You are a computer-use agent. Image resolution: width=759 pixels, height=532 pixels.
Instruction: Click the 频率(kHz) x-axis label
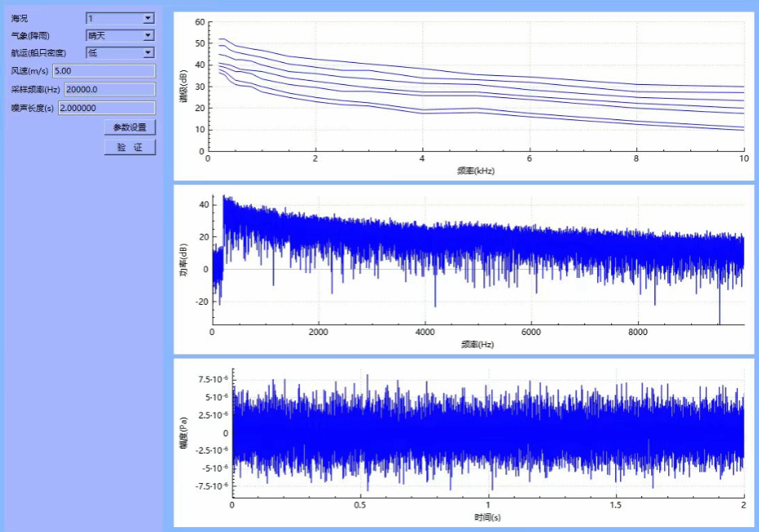(x=476, y=172)
